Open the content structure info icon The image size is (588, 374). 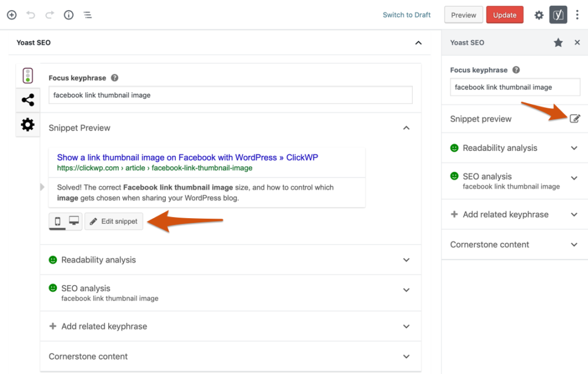pos(69,15)
